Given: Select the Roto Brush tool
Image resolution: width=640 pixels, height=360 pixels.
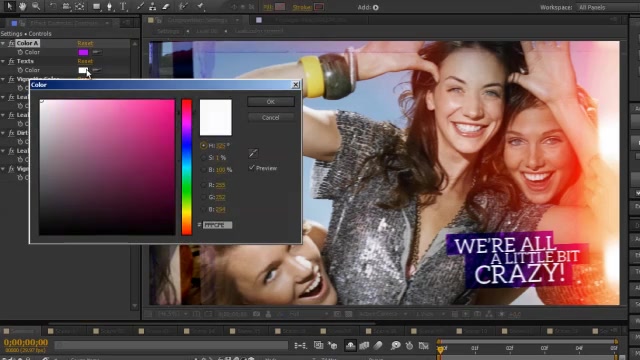Looking at the screenshot, I should click(x=183, y=6).
